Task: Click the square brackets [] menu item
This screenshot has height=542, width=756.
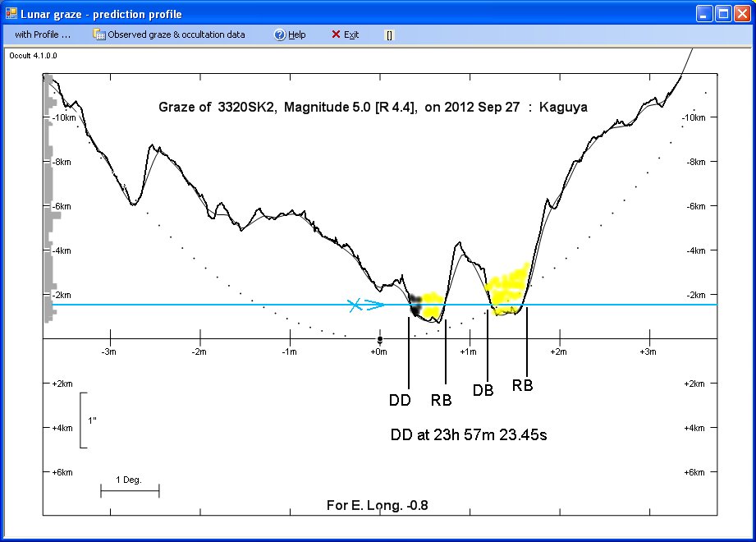Action: point(389,35)
